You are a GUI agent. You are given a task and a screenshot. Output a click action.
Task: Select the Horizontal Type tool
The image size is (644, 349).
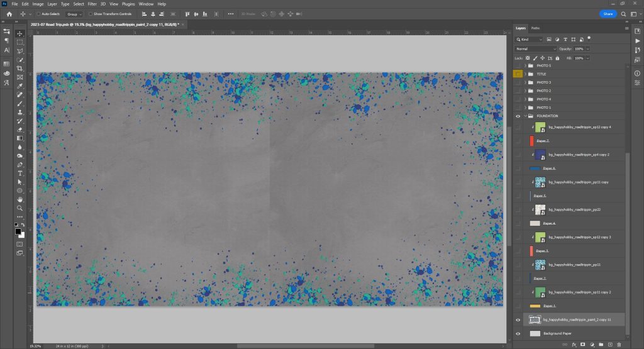tap(20, 172)
